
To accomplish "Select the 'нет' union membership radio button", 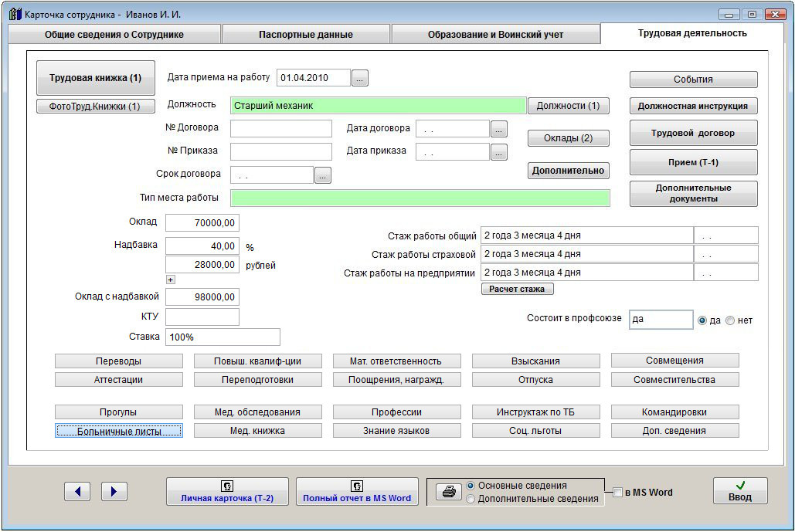I will click(x=730, y=320).
